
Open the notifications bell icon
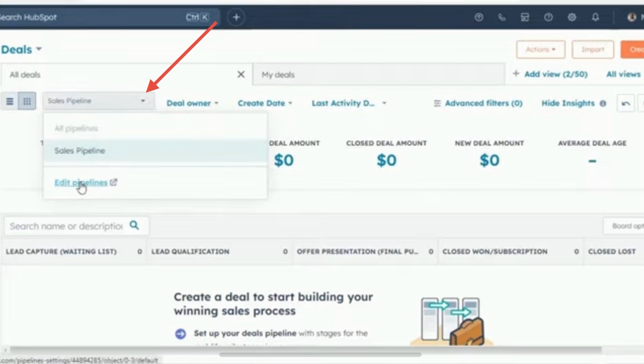[x=595, y=18]
